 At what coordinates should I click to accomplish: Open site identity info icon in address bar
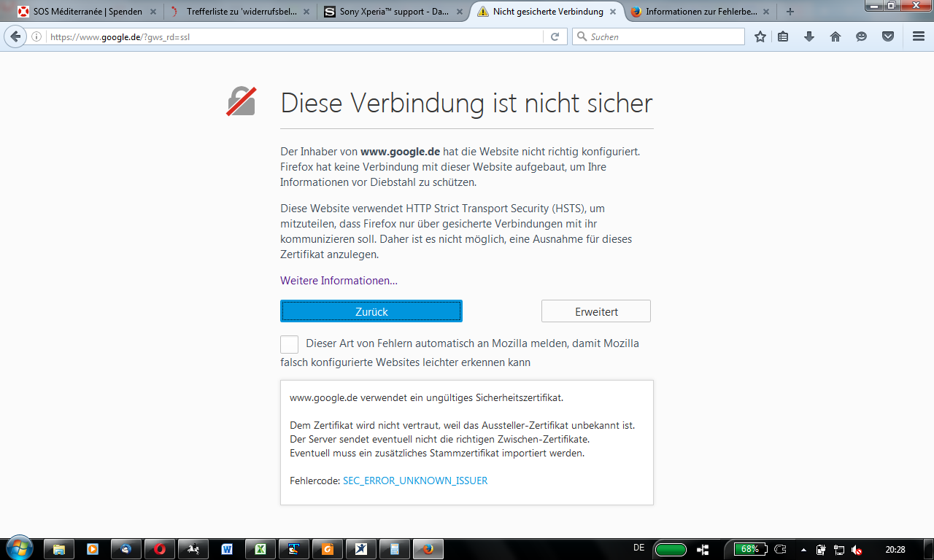(36, 36)
